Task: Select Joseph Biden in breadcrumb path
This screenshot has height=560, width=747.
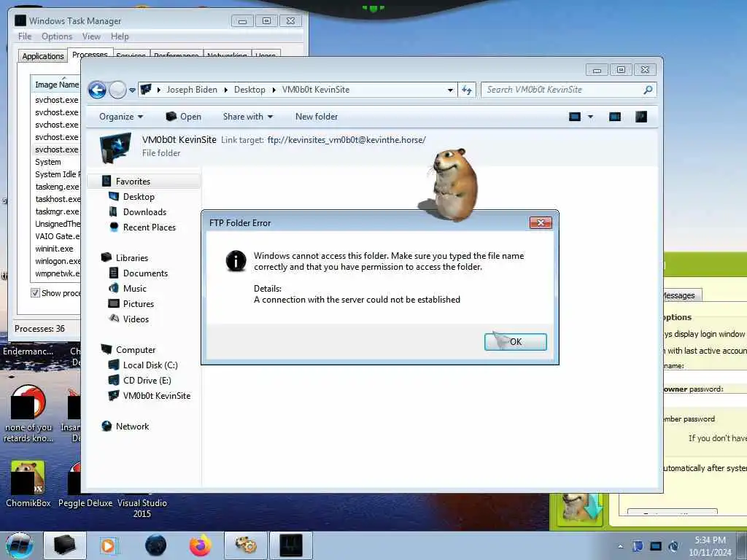Action: point(192,90)
